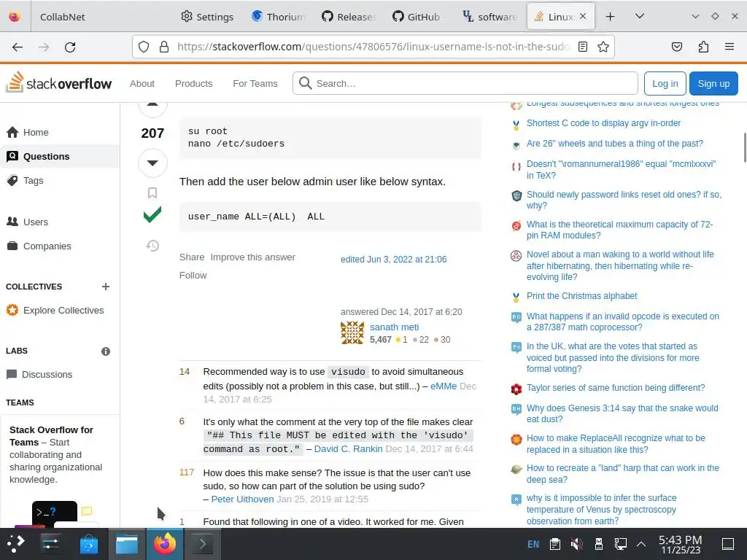
Task: Click Share under the answer
Action: [192, 257]
